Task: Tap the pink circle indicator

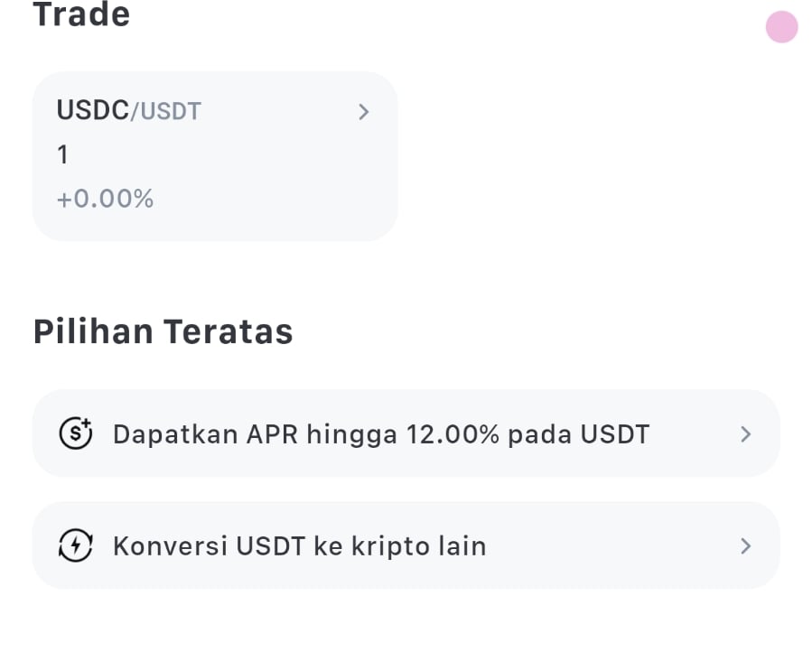Action: [781, 27]
